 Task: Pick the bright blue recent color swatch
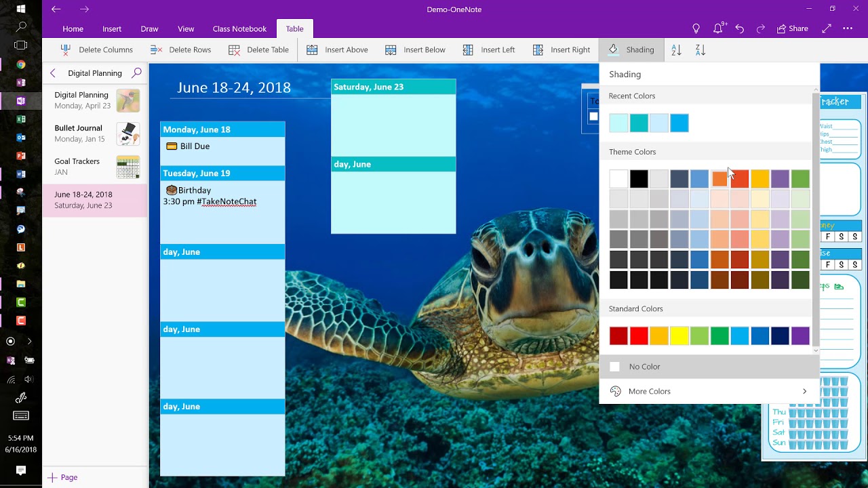click(x=679, y=123)
